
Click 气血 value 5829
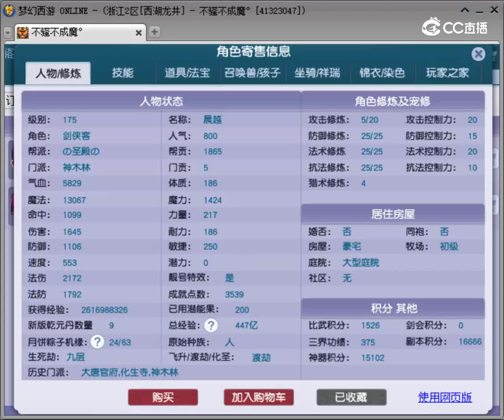72,183
